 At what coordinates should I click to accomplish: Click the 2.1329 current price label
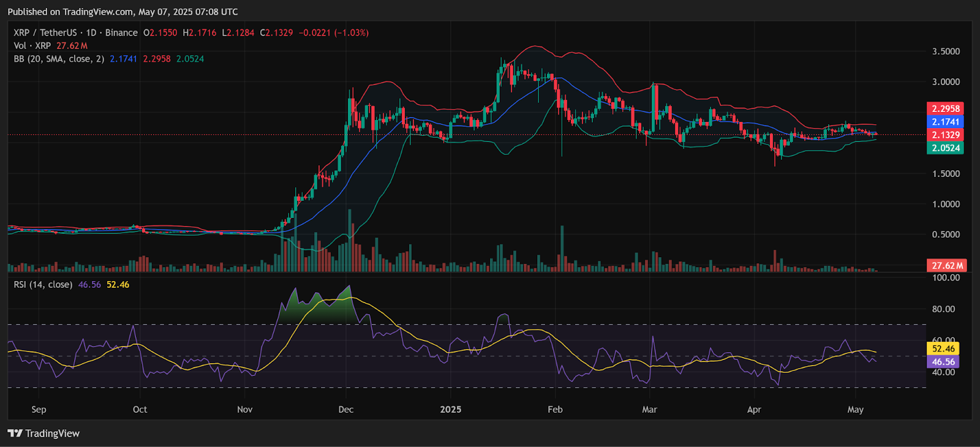pos(945,135)
